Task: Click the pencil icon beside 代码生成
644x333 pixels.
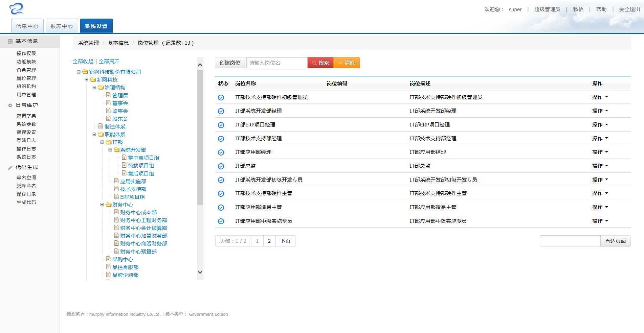Action: pyautogui.click(x=10, y=168)
